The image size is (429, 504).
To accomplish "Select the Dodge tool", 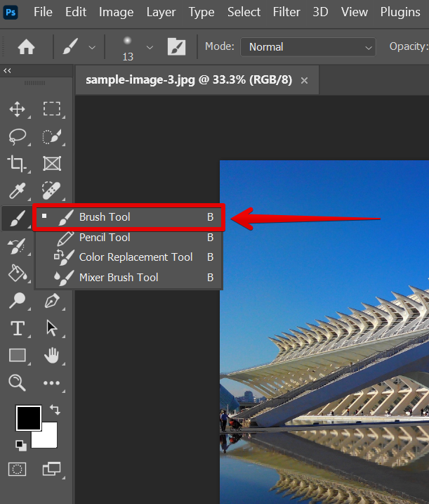I will (x=17, y=301).
